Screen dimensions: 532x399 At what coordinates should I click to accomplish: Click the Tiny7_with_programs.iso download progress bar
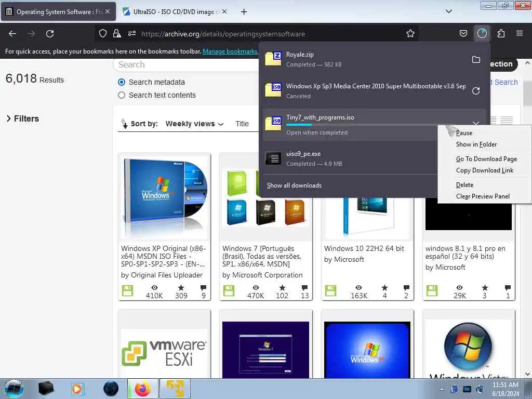pos(362,125)
